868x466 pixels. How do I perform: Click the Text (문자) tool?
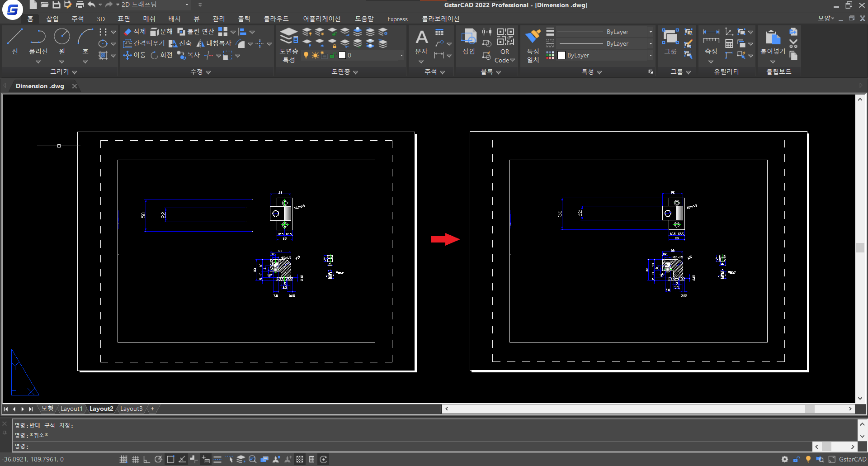421,41
